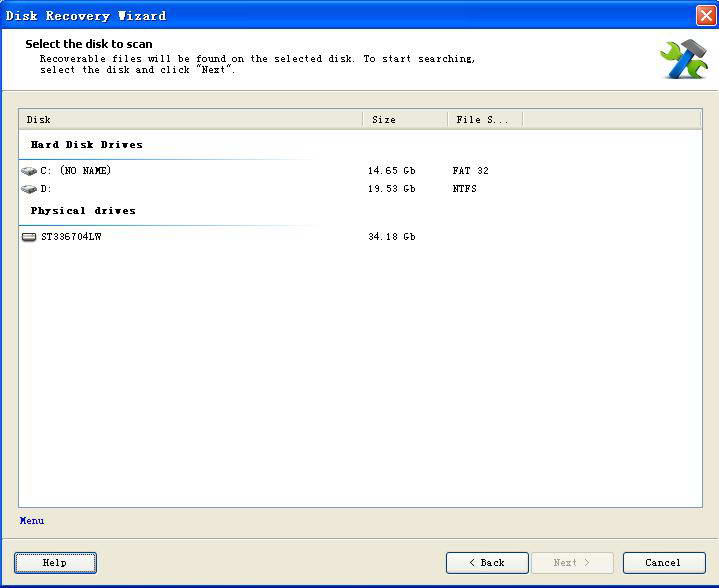The image size is (719, 588).
Task: Click the Next button
Action: click(x=572, y=563)
